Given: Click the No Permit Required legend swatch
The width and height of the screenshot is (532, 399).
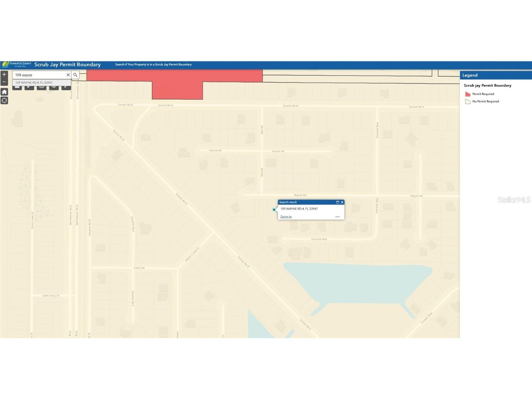Looking at the screenshot, I should point(468,102).
